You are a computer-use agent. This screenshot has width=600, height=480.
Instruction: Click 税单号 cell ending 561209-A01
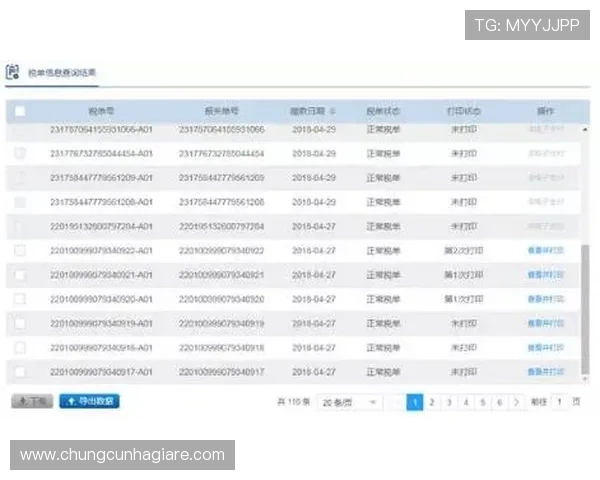[x=101, y=178]
